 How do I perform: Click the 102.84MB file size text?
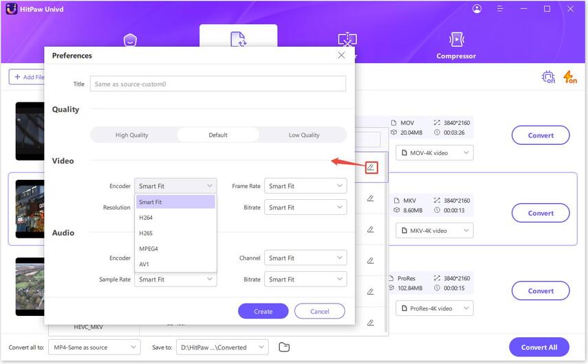coord(410,288)
